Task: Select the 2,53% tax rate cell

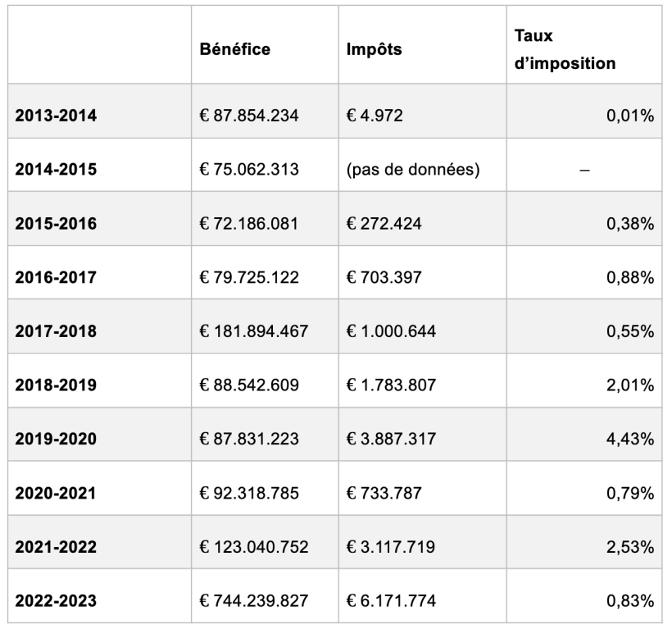Action: [629, 548]
